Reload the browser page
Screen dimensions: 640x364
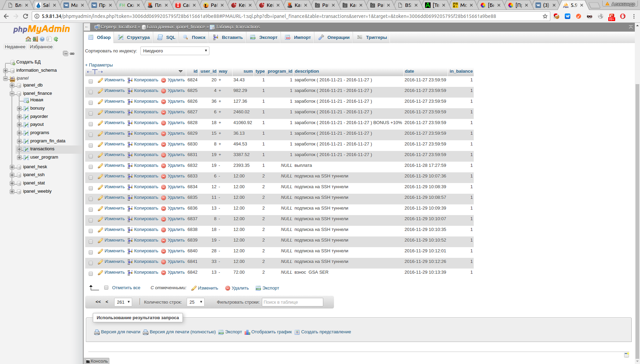pyautogui.click(x=25, y=16)
